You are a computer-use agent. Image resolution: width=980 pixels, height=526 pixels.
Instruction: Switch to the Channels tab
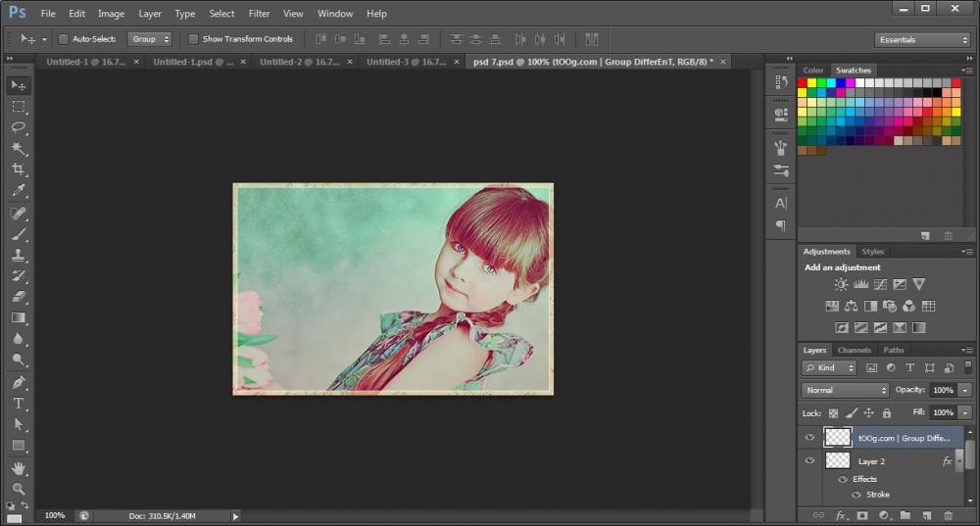pyautogui.click(x=854, y=350)
